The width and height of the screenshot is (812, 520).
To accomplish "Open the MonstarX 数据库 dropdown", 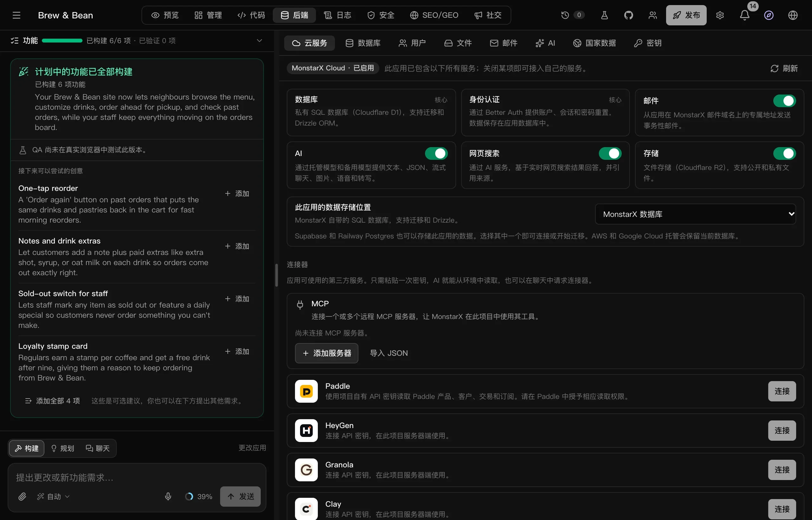I will coord(695,214).
